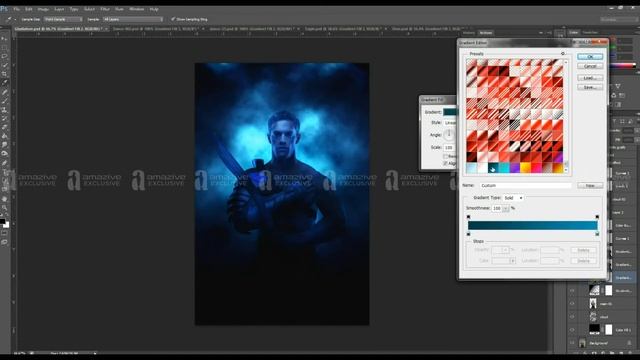Select the teal gradient preset swatch

[x=493, y=168]
